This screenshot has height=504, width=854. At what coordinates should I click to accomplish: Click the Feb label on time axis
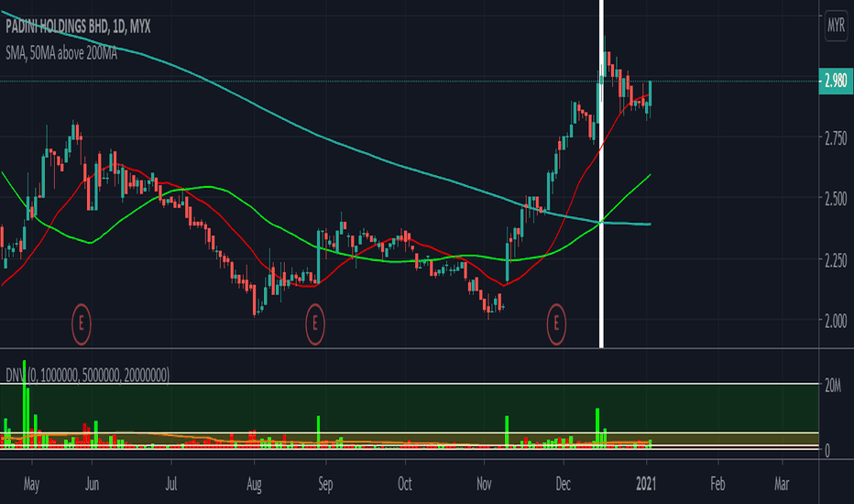[x=717, y=484]
